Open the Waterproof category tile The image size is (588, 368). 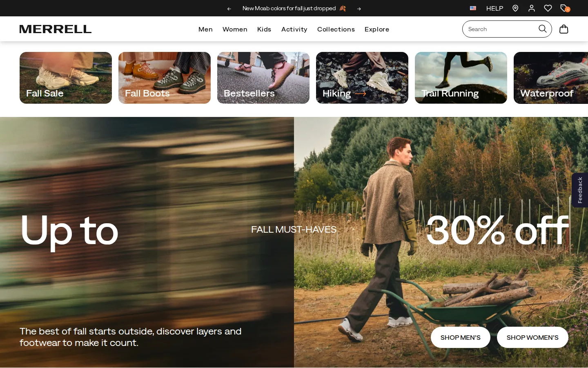click(x=551, y=78)
